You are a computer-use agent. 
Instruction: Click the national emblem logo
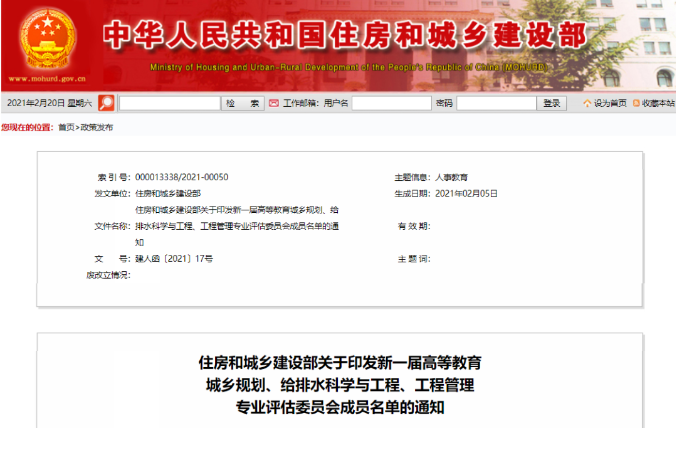pyautogui.click(x=47, y=40)
